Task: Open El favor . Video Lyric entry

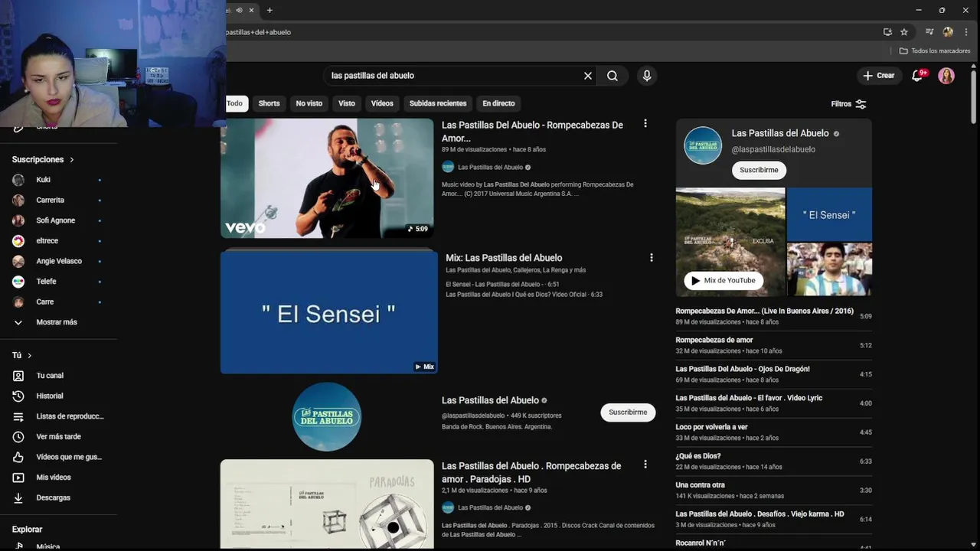Action: [x=749, y=398]
